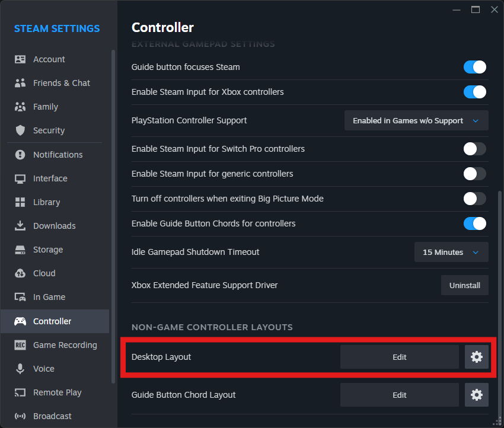Open the Interface settings section

pyautogui.click(x=50, y=178)
